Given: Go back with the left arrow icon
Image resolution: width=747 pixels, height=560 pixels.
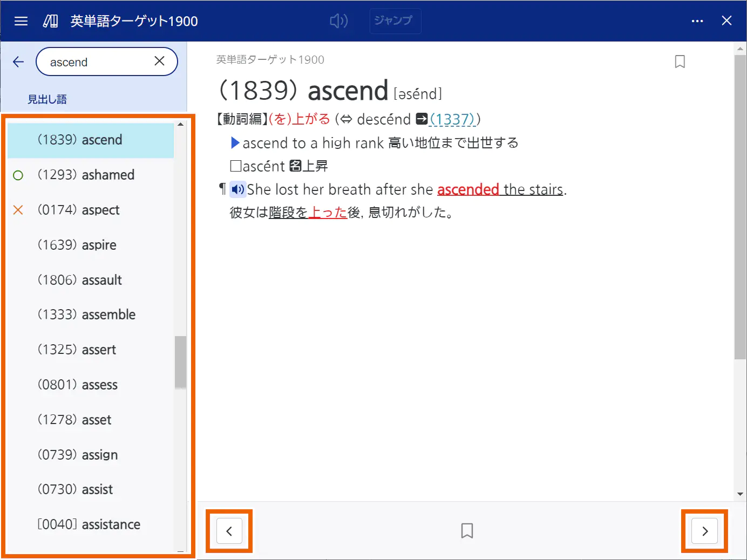Looking at the screenshot, I should point(18,62).
